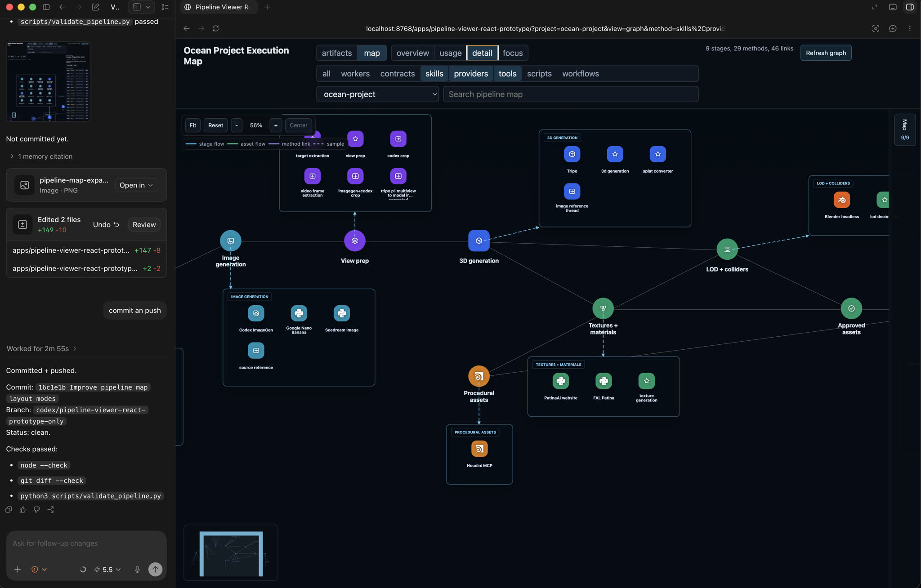Select the detail layout mode
This screenshot has width=921, height=588.
(x=482, y=53)
